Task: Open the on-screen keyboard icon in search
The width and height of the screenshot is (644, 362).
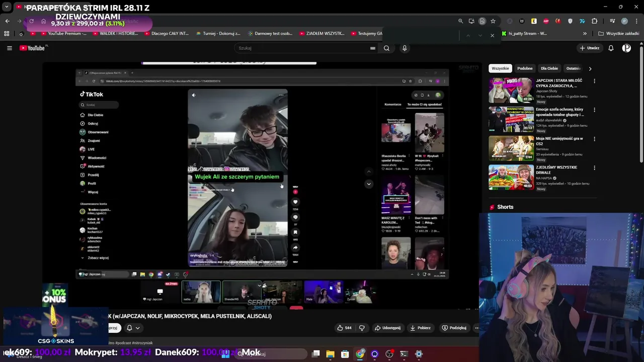Action: coord(372,48)
